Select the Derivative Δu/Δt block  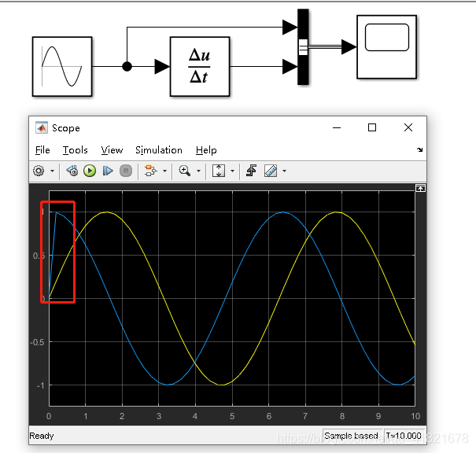coord(200,66)
